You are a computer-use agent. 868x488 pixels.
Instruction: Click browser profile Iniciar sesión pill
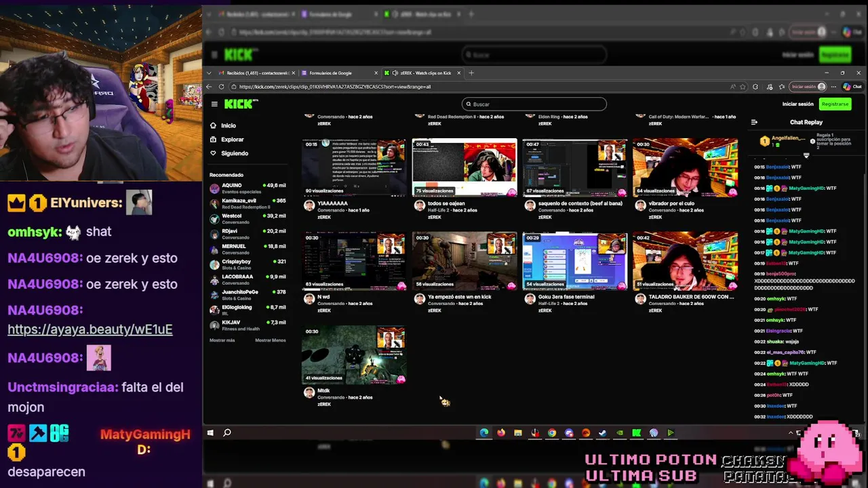tap(808, 87)
